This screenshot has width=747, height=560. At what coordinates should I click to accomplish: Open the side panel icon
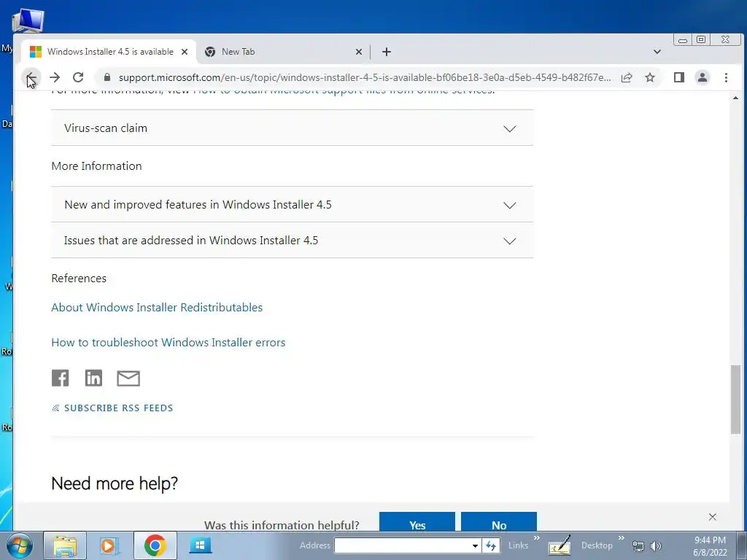679,77
